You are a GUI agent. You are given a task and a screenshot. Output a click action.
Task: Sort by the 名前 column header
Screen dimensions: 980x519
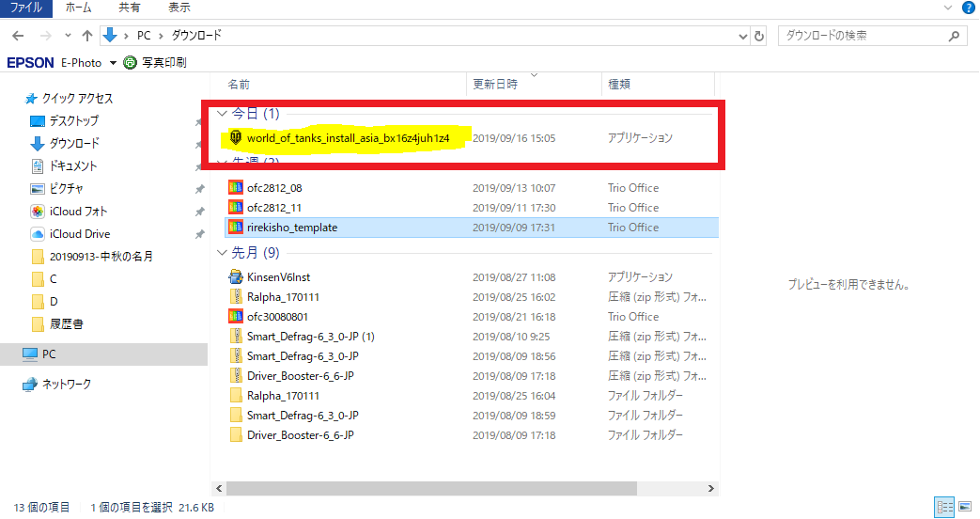click(239, 85)
